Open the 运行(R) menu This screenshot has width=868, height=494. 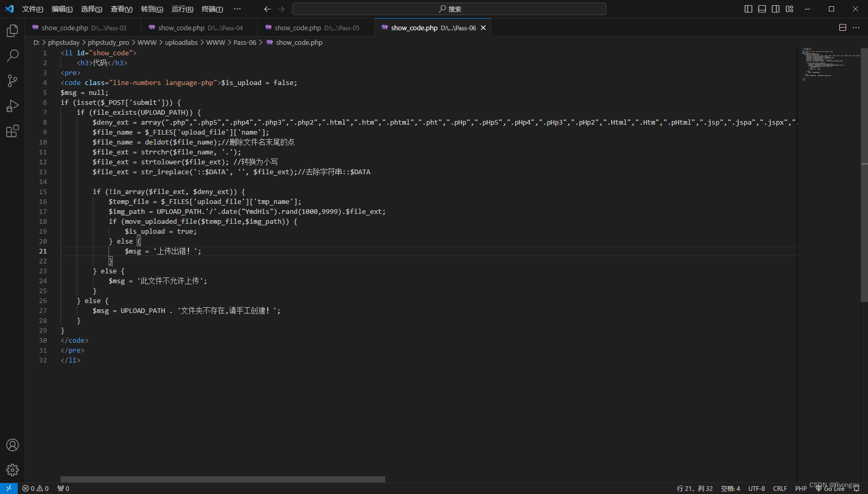[x=182, y=9]
